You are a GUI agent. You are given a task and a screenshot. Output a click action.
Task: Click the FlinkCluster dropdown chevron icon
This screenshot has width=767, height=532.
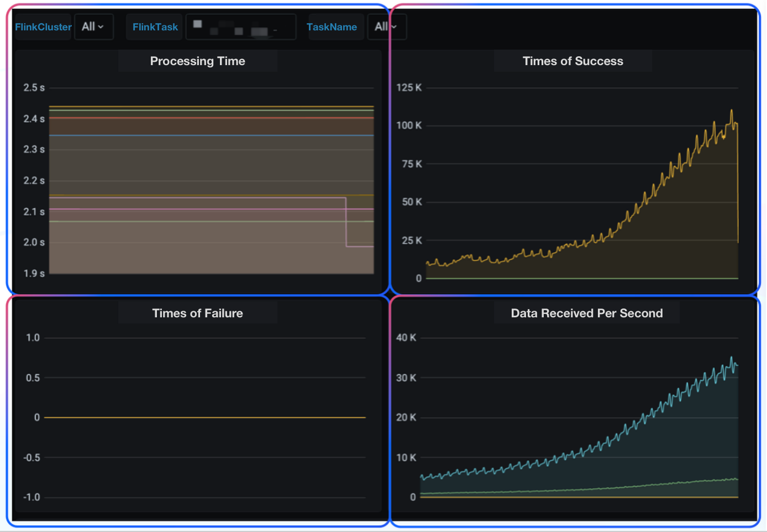[102, 26]
